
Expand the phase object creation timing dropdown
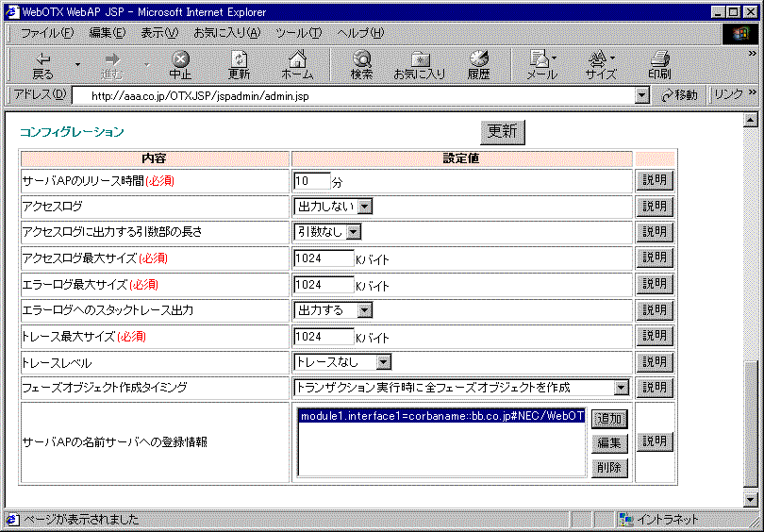click(620, 387)
